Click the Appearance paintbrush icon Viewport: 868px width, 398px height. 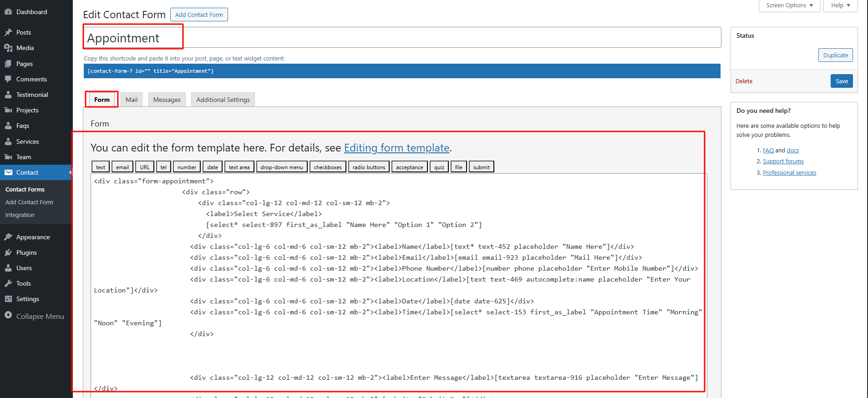click(8, 237)
